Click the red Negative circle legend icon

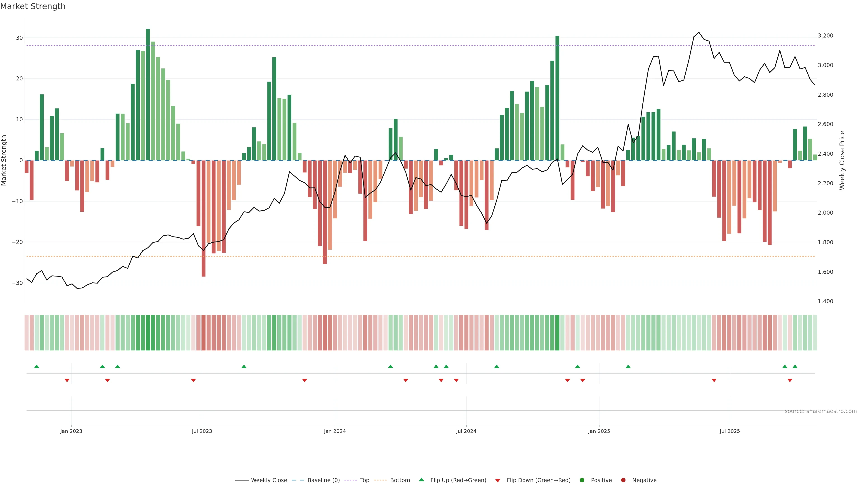pyautogui.click(x=623, y=480)
